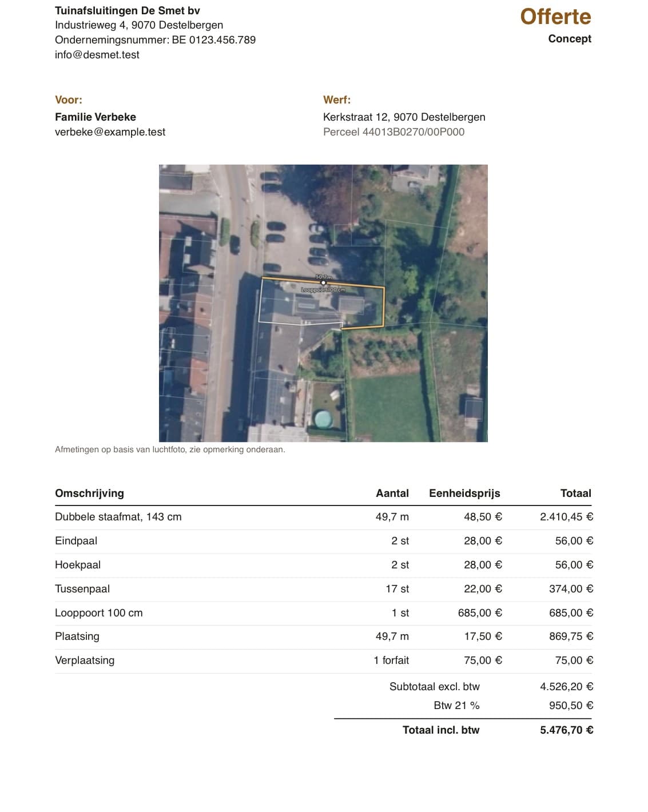648x812 pixels.
Task: Select Totaal incl. btw label
Action: pos(441,730)
